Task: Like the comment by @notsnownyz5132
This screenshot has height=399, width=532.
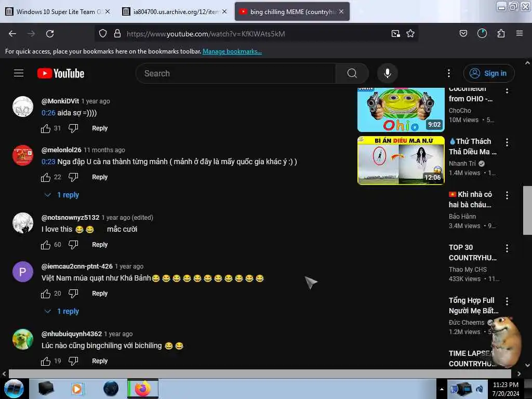Action: [x=46, y=245]
